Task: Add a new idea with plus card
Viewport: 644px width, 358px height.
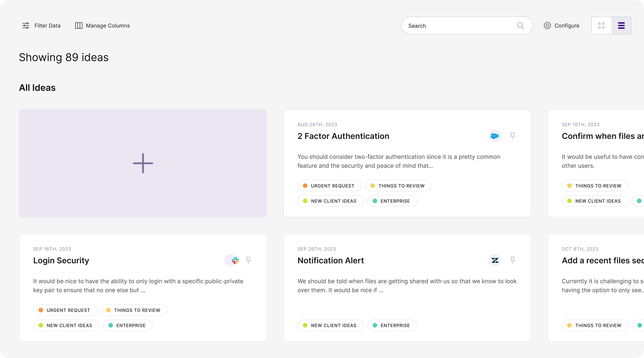Action: tap(143, 163)
